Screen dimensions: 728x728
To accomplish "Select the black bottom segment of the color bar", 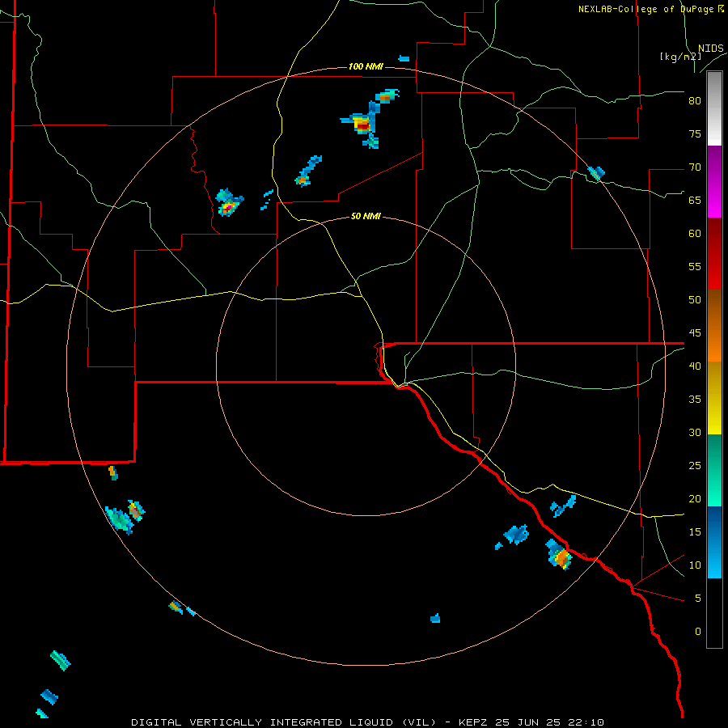I will tap(714, 613).
